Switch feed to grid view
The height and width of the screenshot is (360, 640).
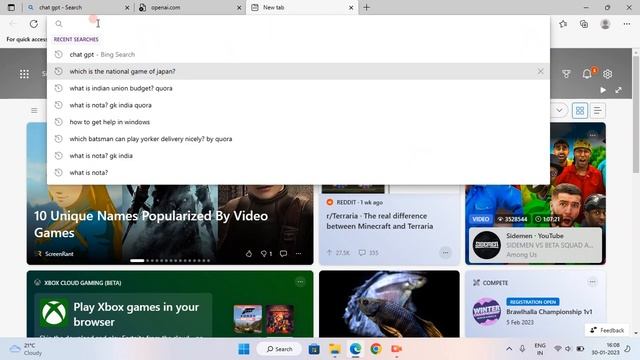point(580,111)
